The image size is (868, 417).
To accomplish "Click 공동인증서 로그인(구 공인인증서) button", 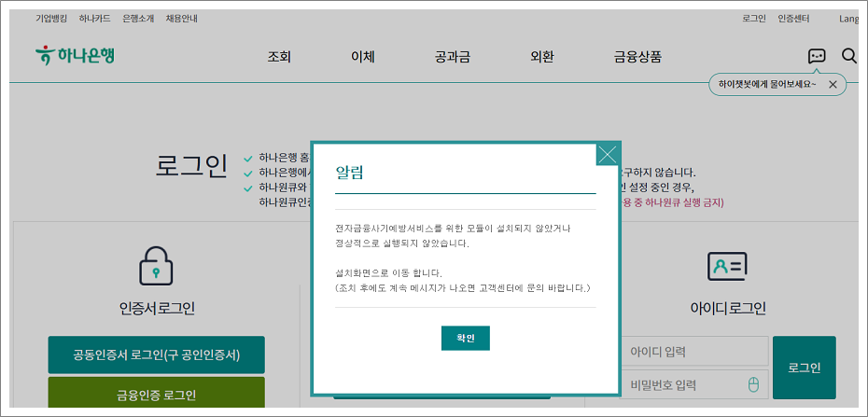I will click(x=157, y=354).
